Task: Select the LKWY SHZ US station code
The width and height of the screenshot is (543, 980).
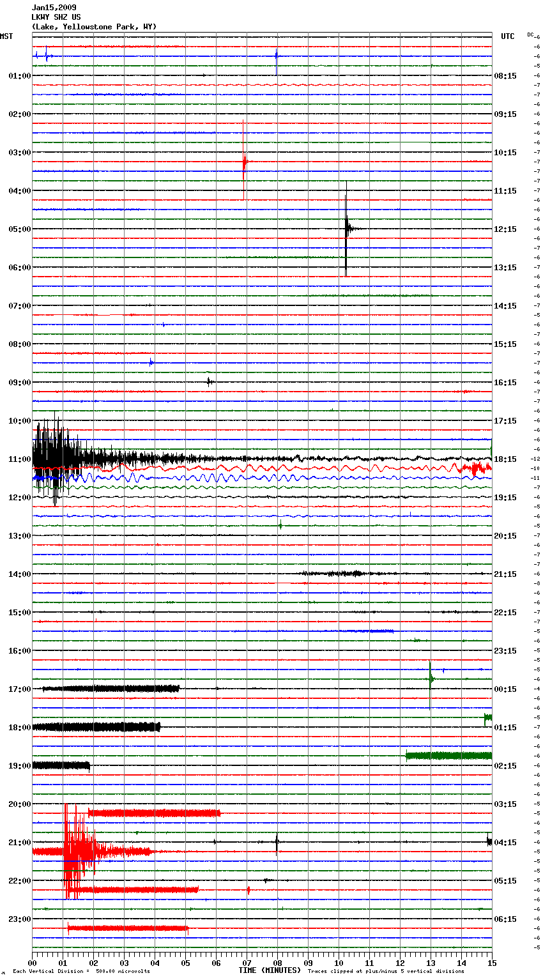Action: (56, 17)
